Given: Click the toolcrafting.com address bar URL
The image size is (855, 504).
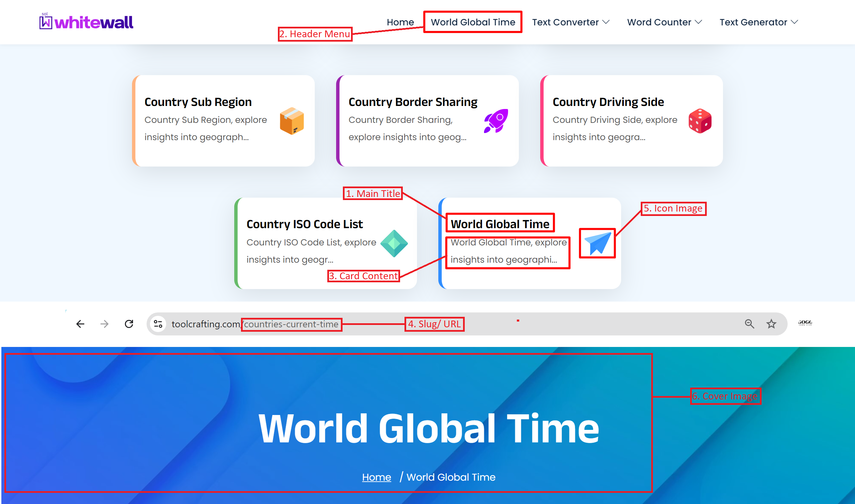Looking at the screenshot, I should (x=255, y=324).
